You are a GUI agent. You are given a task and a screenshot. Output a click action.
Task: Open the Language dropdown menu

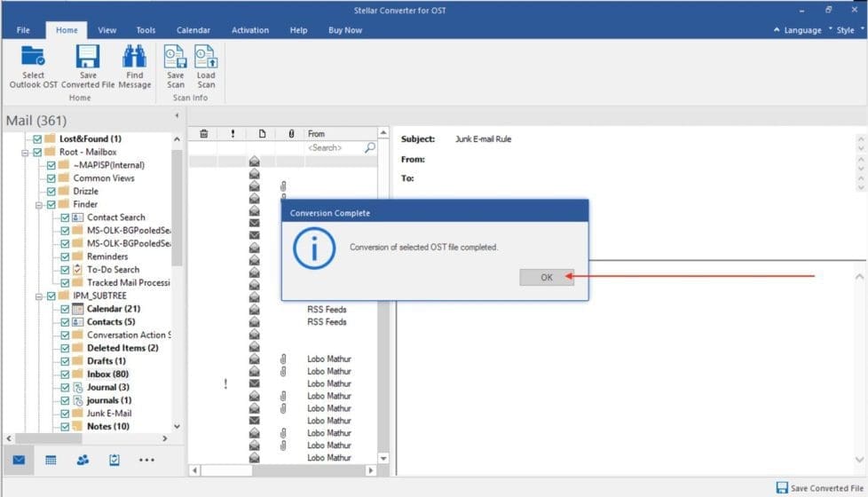point(798,30)
